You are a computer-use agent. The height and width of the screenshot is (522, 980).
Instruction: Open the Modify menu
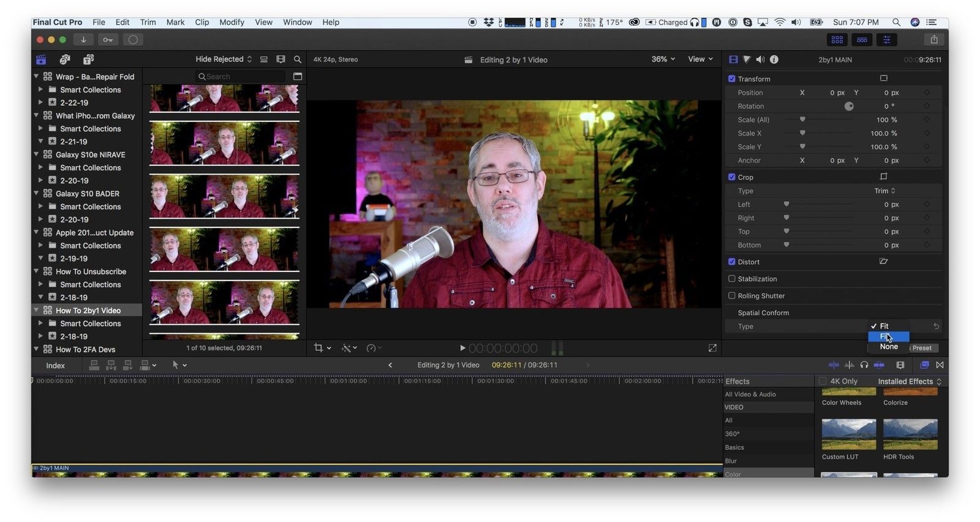(232, 22)
